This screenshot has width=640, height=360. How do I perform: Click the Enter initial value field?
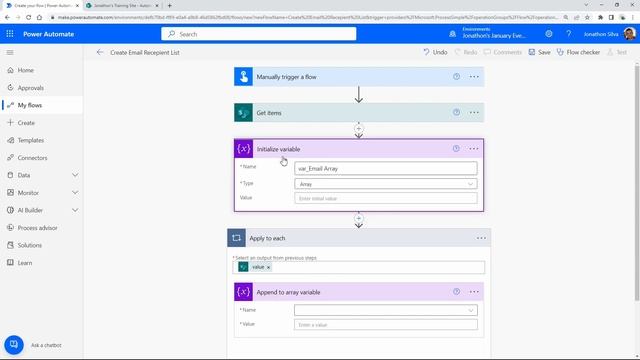pyautogui.click(x=386, y=198)
